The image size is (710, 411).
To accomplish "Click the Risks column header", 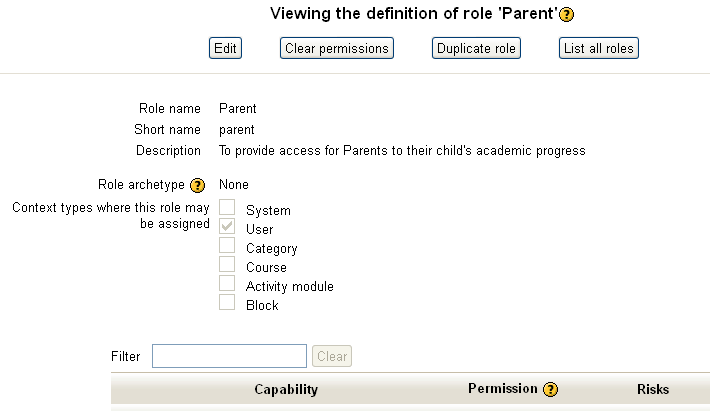I will (x=653, y=389).
